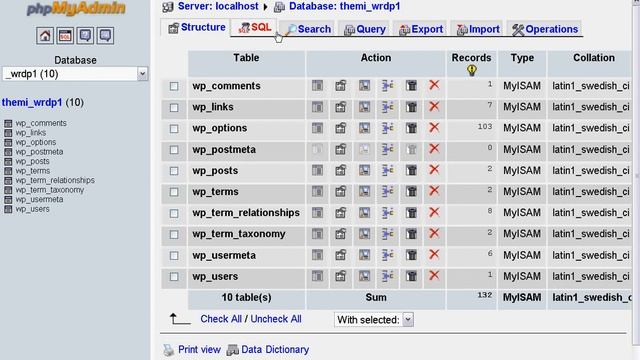The width and height of the screenshot is (640, 360).
Task: Open structure of wp_comments table
Action: (340, 85)
